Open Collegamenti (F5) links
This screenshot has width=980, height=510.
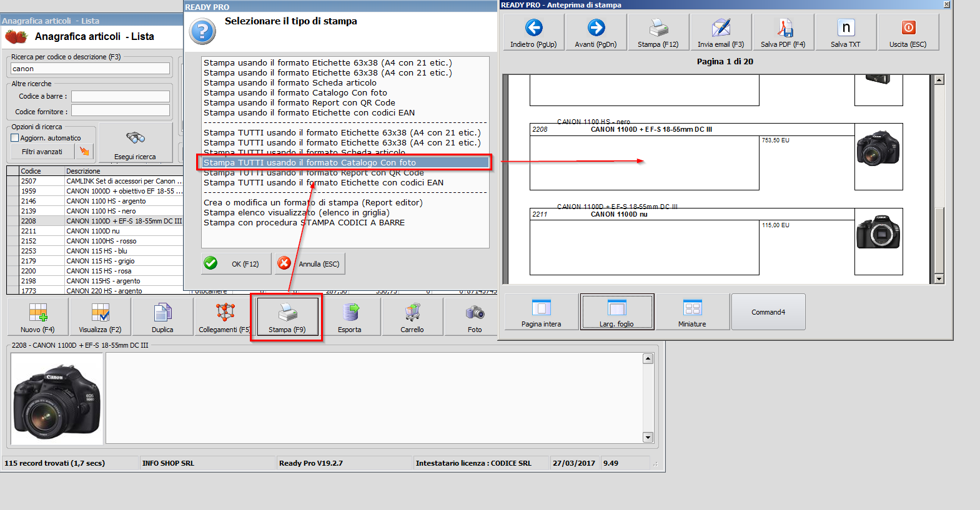[222, 317]
